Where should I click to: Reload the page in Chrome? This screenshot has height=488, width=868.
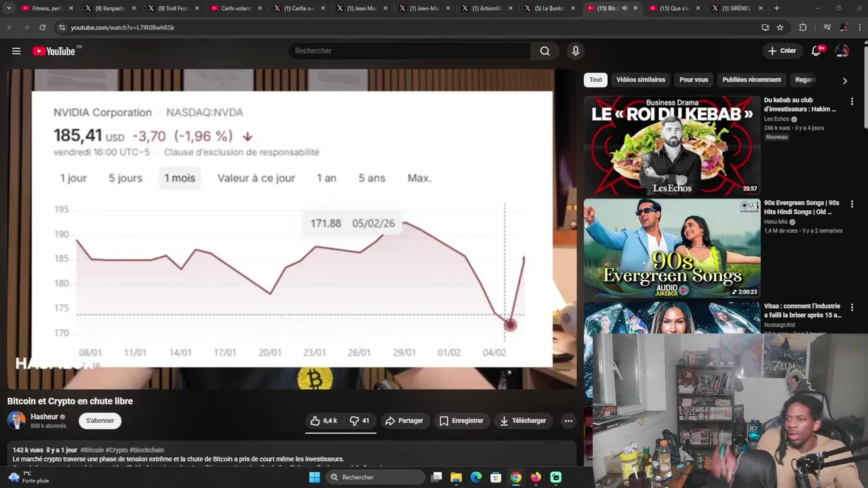click(42, 27)
